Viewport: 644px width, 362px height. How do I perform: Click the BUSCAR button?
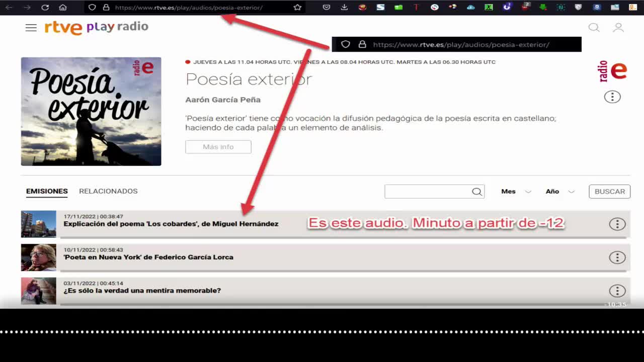tap(610, 192)
